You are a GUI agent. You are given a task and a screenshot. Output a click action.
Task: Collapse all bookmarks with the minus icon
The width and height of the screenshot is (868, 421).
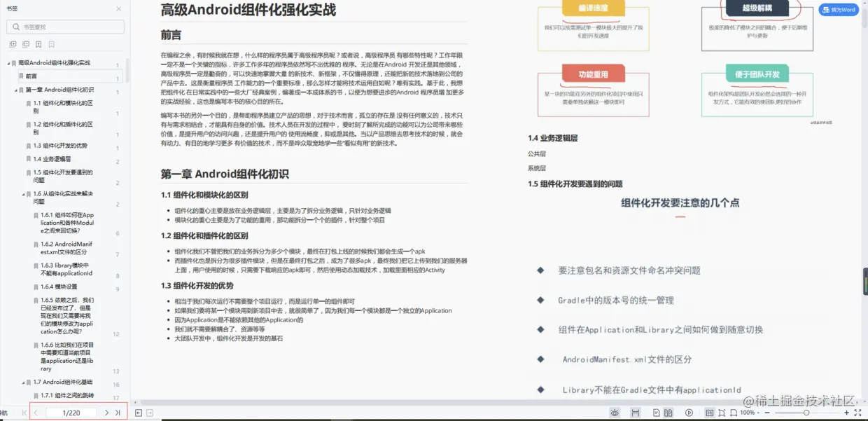[25, 44]
